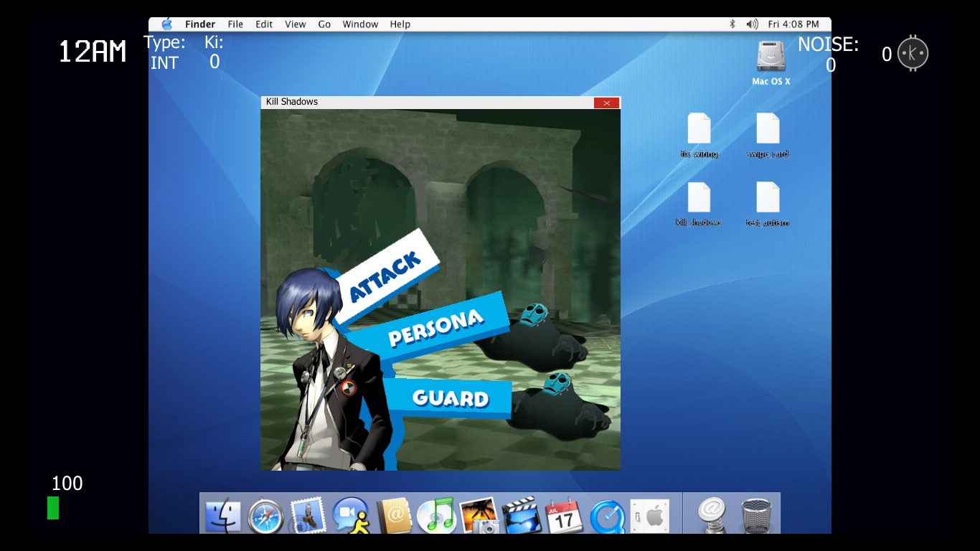Open iPhoto in the dock
Viewport: 980px width, 551px height.
coord(479,516)
